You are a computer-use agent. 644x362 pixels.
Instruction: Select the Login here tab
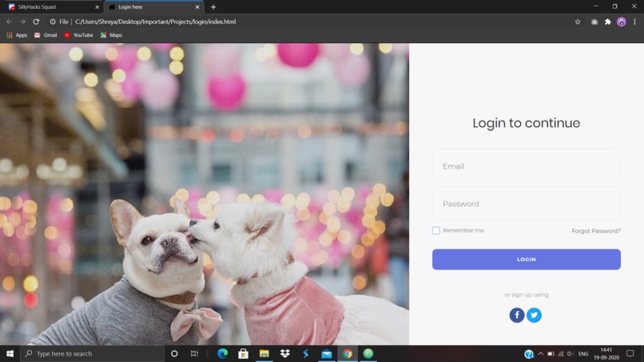point(152,7)
